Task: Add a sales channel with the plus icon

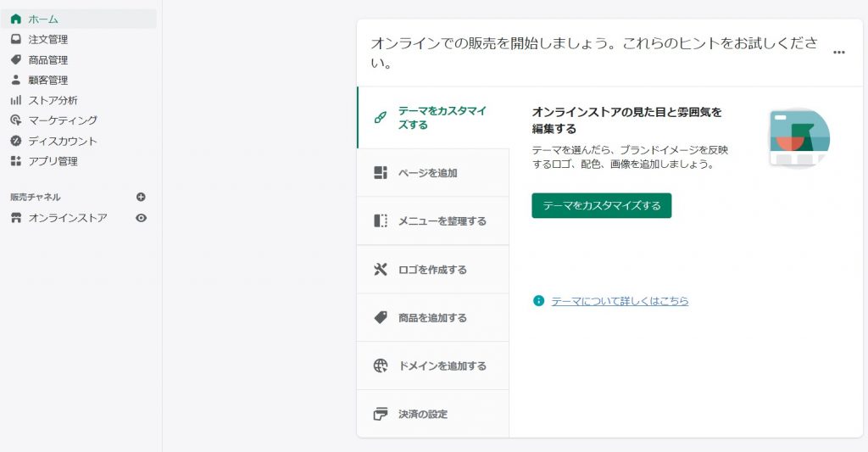Action: [141, 197]
